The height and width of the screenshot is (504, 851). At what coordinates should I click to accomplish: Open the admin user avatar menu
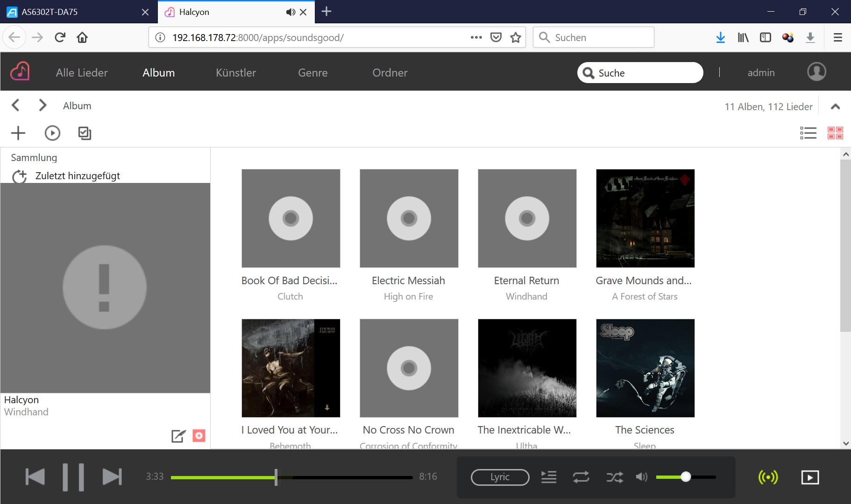[x=816, y=72]
